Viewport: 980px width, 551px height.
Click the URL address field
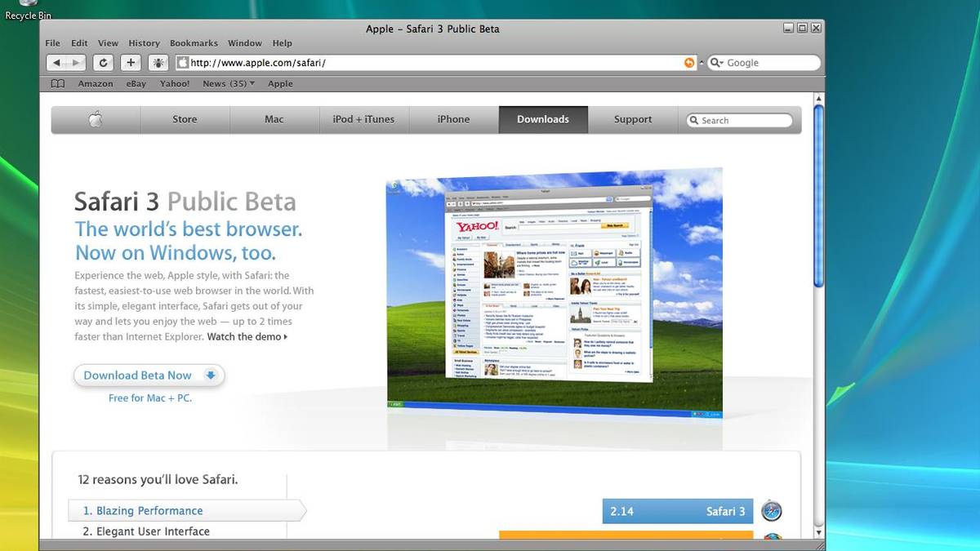433,63
